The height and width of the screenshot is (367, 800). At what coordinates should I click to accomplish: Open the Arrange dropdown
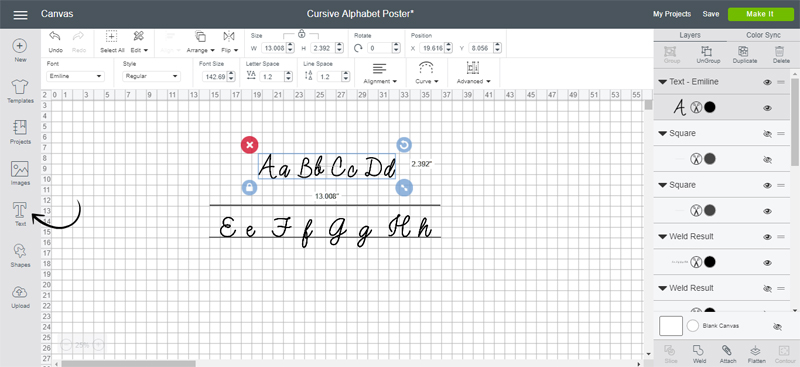click(201, 42)
